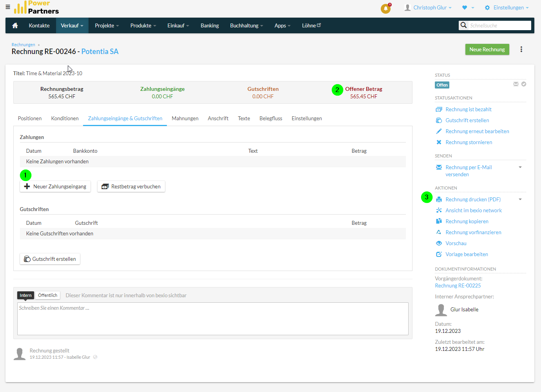This screenshot has width=541, height=392.
Task: Click Neuer Zahlungseingang button
Action: point(55,186)
